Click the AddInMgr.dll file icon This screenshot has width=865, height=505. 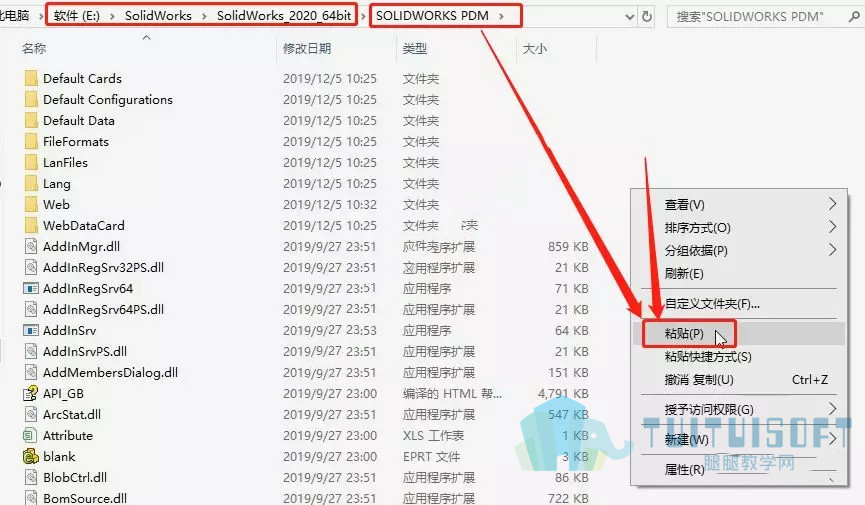click(x=31, y=246)
